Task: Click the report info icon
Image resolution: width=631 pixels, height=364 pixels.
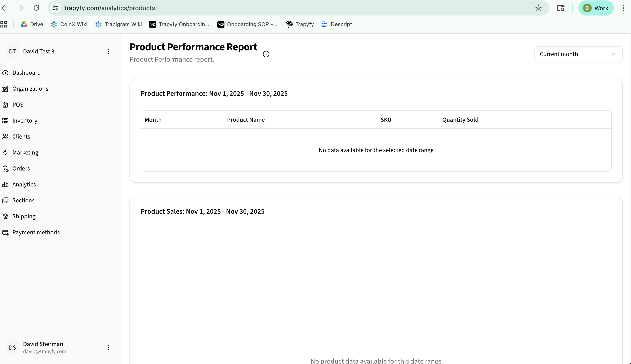Action: [266, 54]
